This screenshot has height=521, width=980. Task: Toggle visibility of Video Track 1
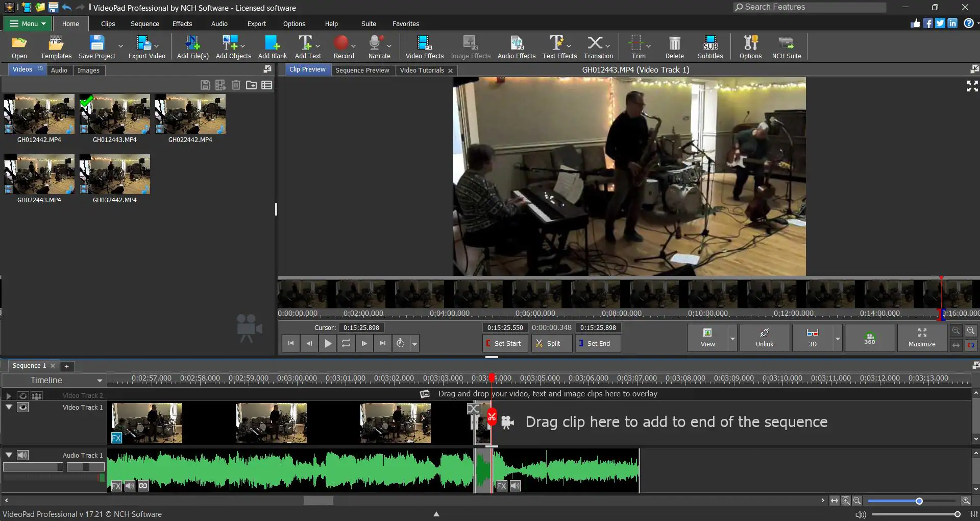23,407
